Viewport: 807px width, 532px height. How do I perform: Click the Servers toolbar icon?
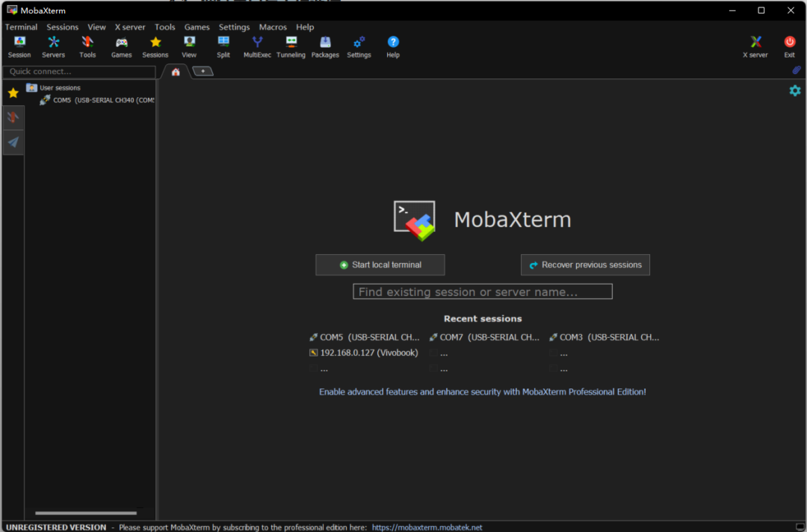[53, 47]
